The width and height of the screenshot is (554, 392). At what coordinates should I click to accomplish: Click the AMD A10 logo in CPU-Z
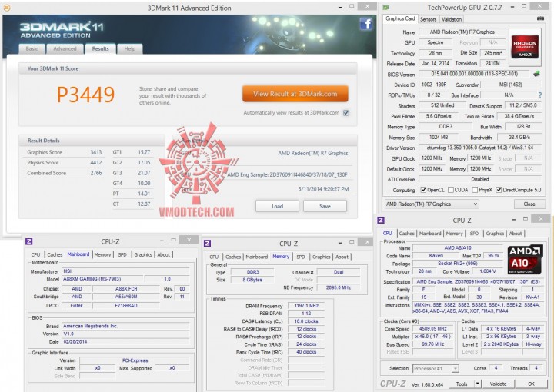[x=525, y=260]
